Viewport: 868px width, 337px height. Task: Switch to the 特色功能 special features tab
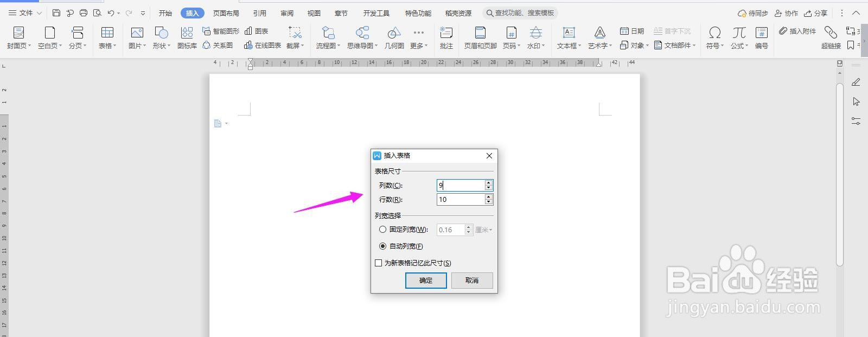tap(418, 13)
